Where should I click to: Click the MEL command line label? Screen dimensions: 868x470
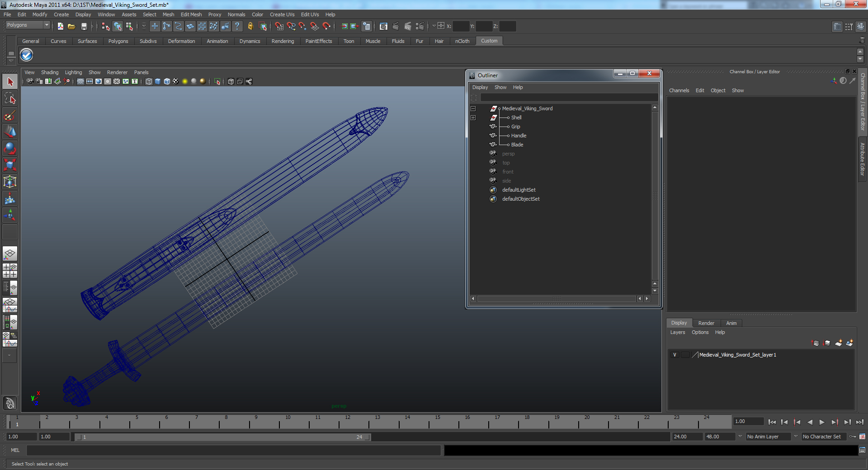(x=15, y=450)
